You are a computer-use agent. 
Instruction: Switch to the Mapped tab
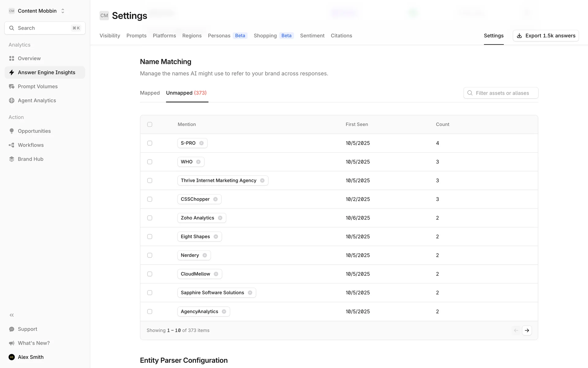[x=150, y=93]
